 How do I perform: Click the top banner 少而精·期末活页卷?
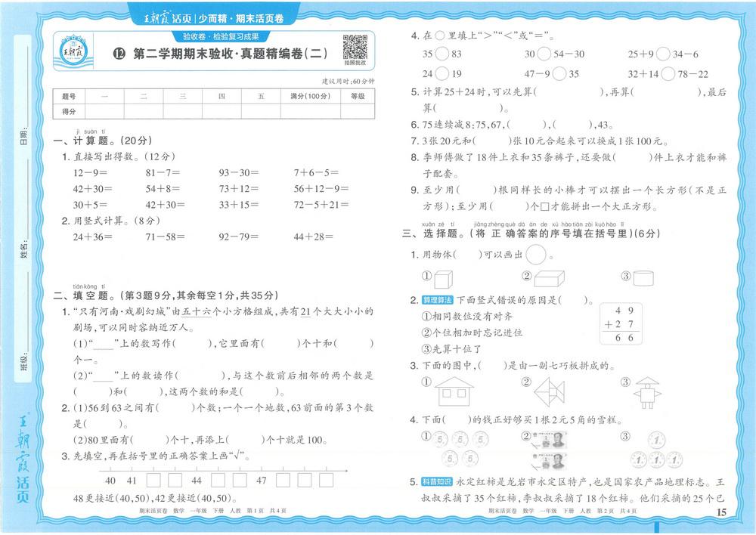[241, 18]
